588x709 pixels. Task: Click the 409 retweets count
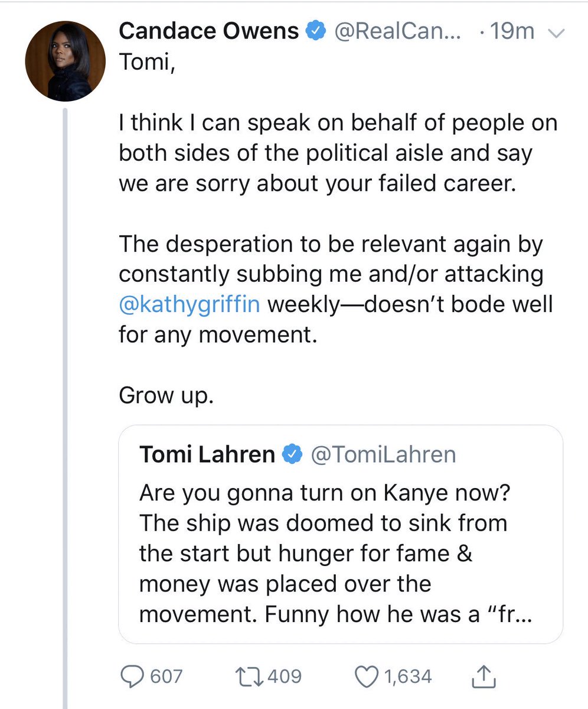(x=285, y=676)
